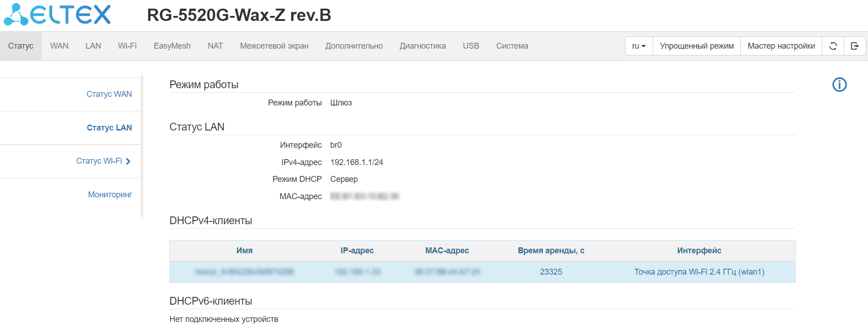Click the refresh icon in top bar
Screen dimensions: 868x331
833,46
